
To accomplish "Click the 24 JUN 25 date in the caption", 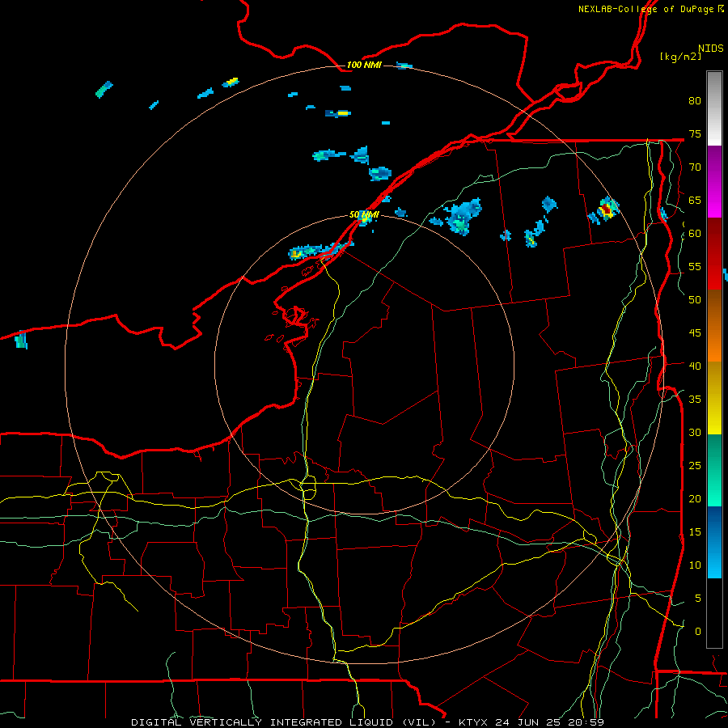I will (527, 722).
